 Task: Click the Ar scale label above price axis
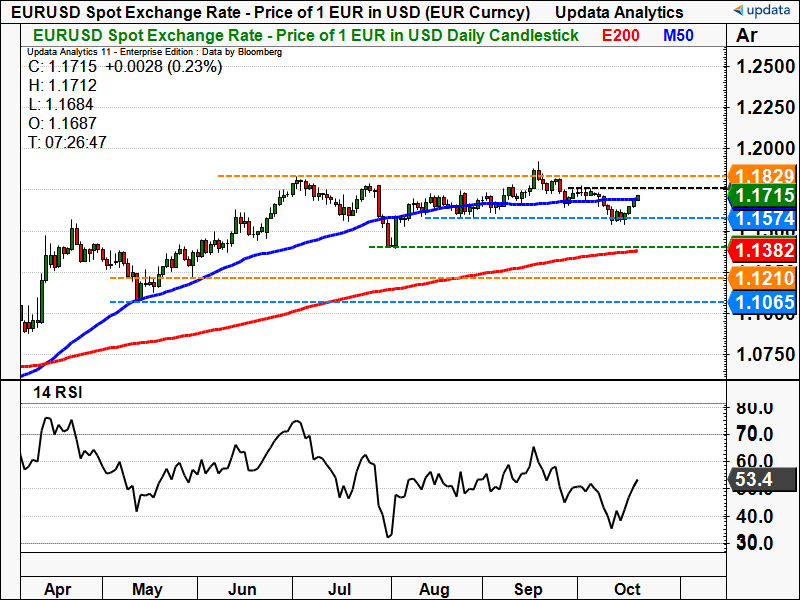click(x=748, y=36)
